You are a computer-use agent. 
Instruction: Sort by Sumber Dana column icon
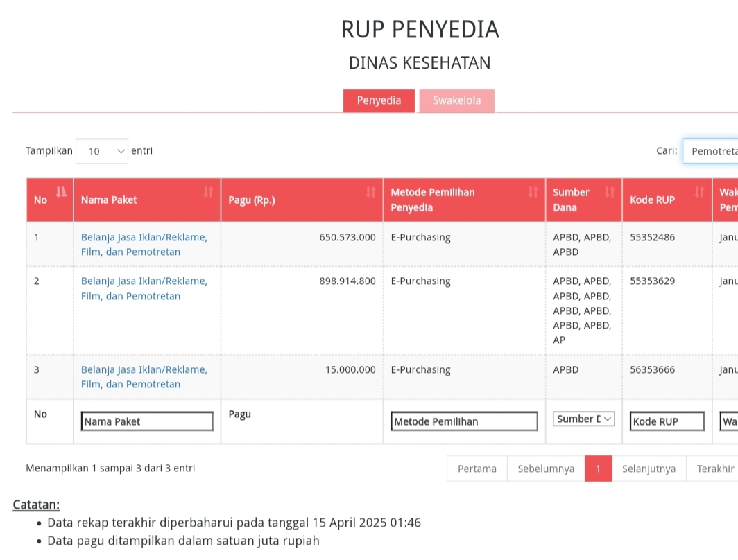(x=609, y=192)
